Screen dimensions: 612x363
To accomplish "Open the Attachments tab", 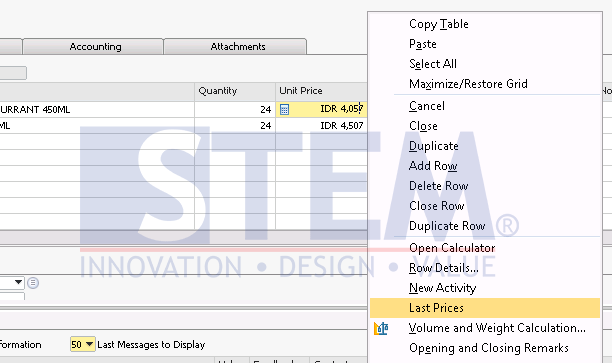I will (x=235, y=46).
